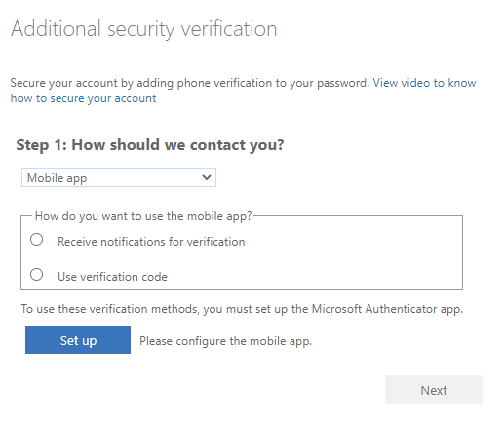The width and height of the screenshot is (504, 423).
Task: Click the Microsoft Authenticator app instruction text
Action: [x=242, y=309]
